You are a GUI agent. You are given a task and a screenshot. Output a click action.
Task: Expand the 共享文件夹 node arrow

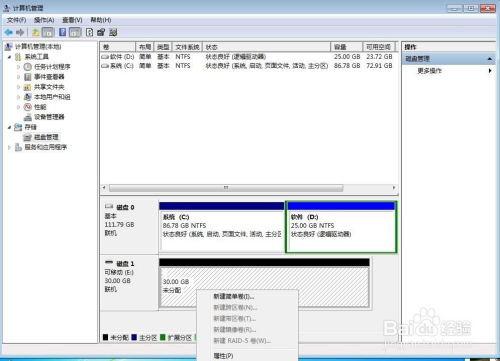(19, 87)
